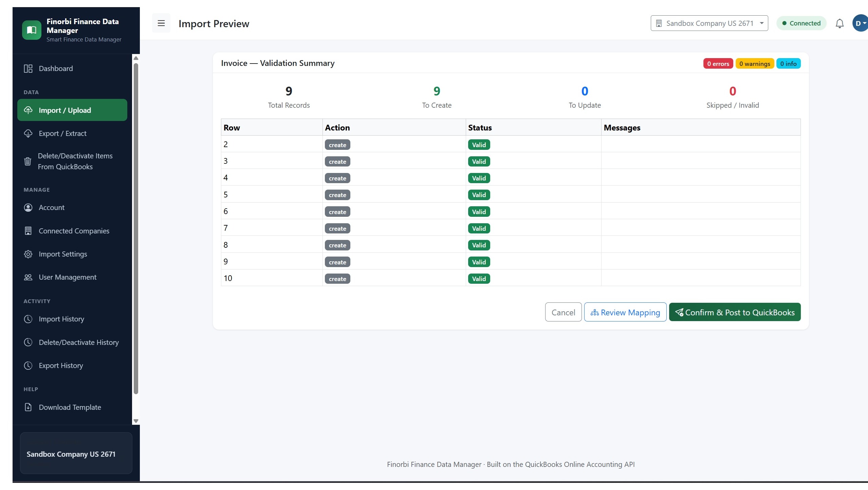Click row number 4 cell

(x=272, y=178)
